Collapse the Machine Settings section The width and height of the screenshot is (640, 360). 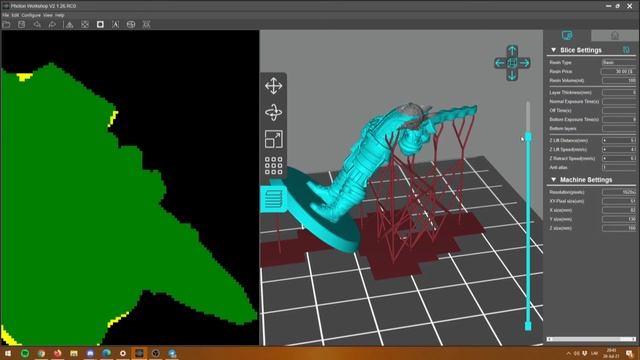553,180
